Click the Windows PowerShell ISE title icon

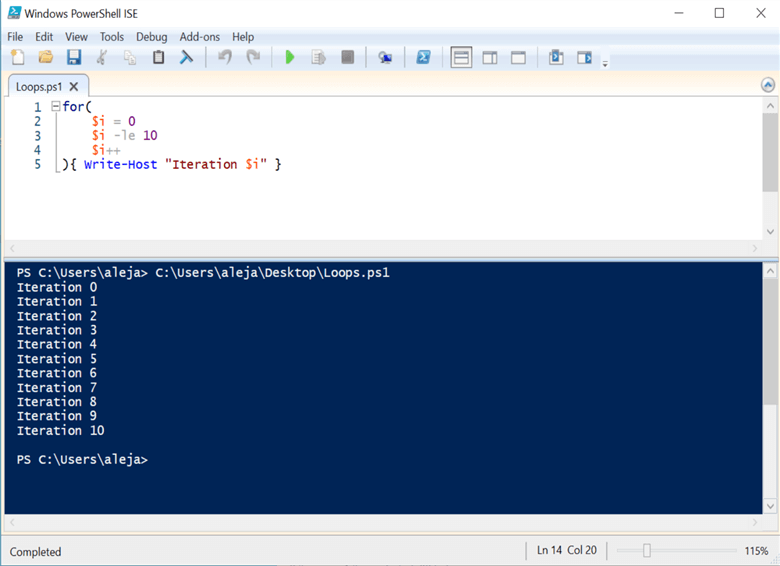(x=14, y=13)
